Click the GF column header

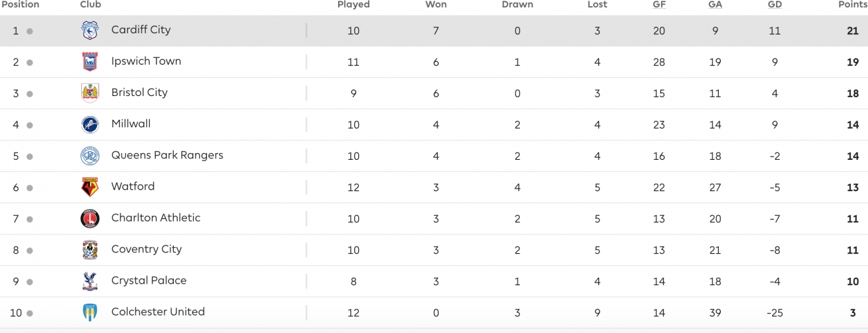tap(659, 5)
